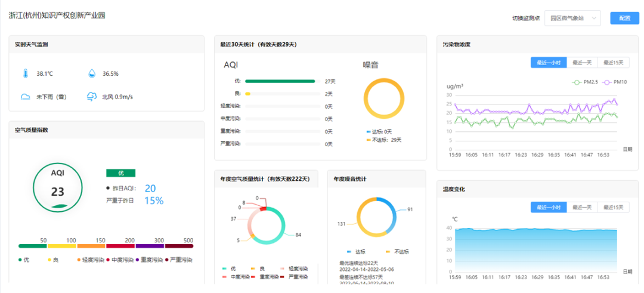This screenshot has height=293, width=644.
Task: Select 最近一天 tab in pollutant concentration panel
Action: pyautogui.click(x=581, y=63)
